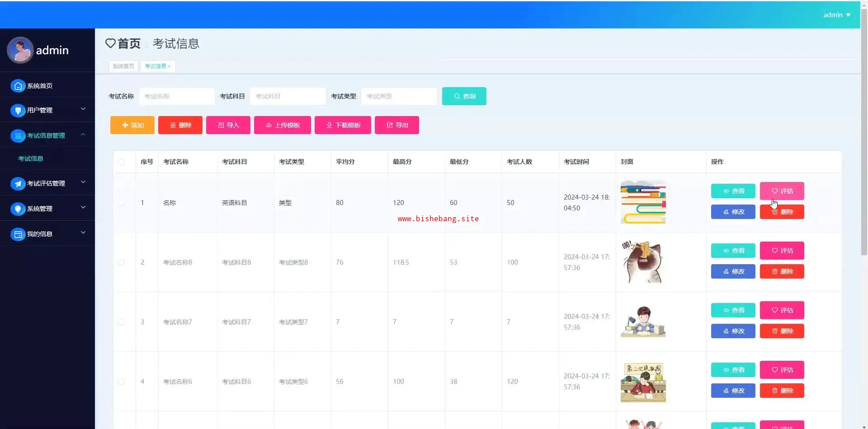Click the 我的信息 card icon
868x429 pixels.
(18, 234)
